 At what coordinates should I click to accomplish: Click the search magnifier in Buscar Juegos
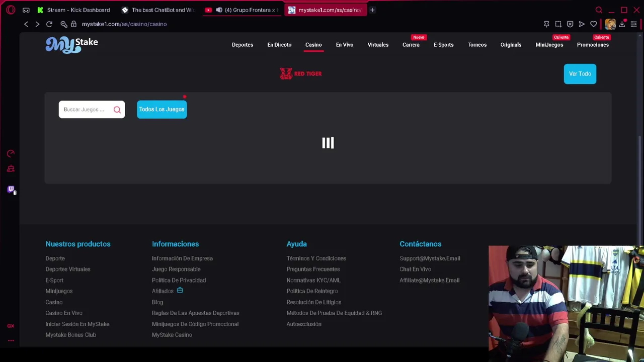[117, 110]
